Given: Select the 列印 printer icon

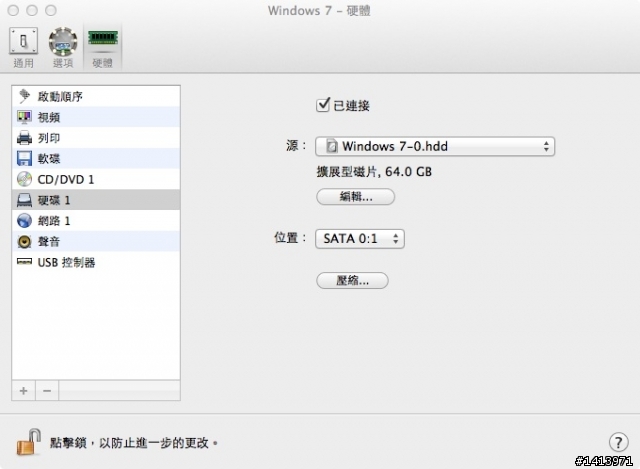Looking at the screenshot, I should 24,138.
